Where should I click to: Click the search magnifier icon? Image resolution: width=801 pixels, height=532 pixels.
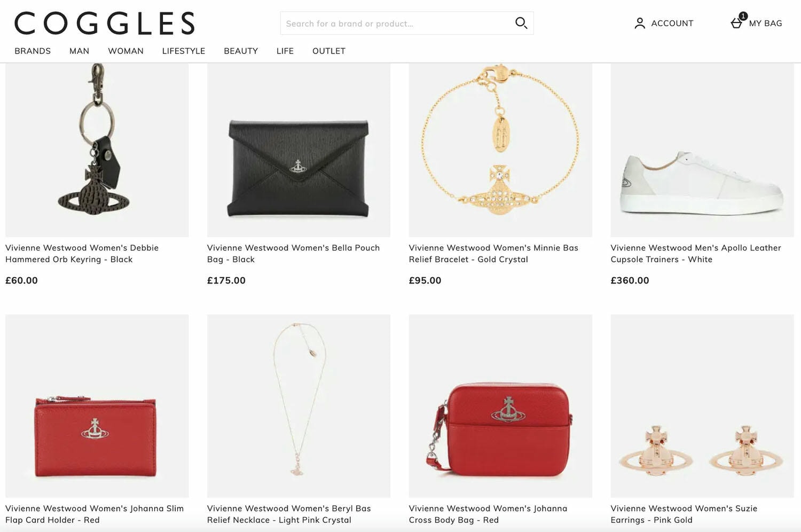tap(521, 23)
